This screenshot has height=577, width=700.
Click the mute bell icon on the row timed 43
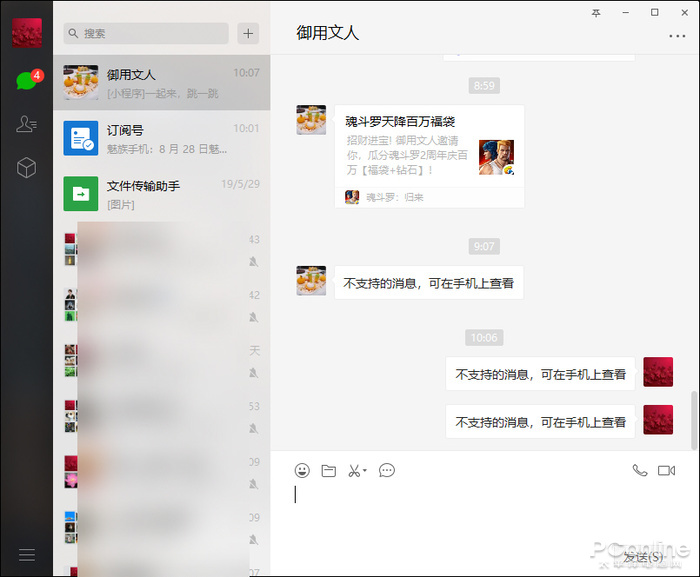coord(254,262)
